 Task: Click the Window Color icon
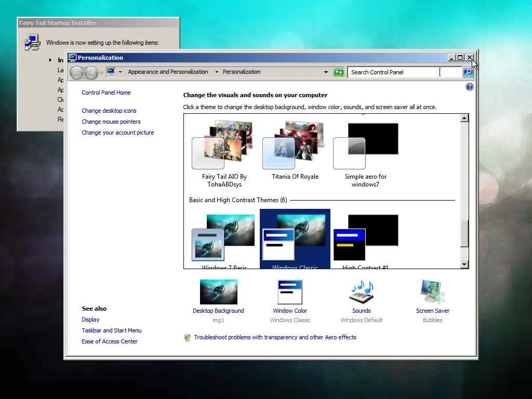coord(290,292)
